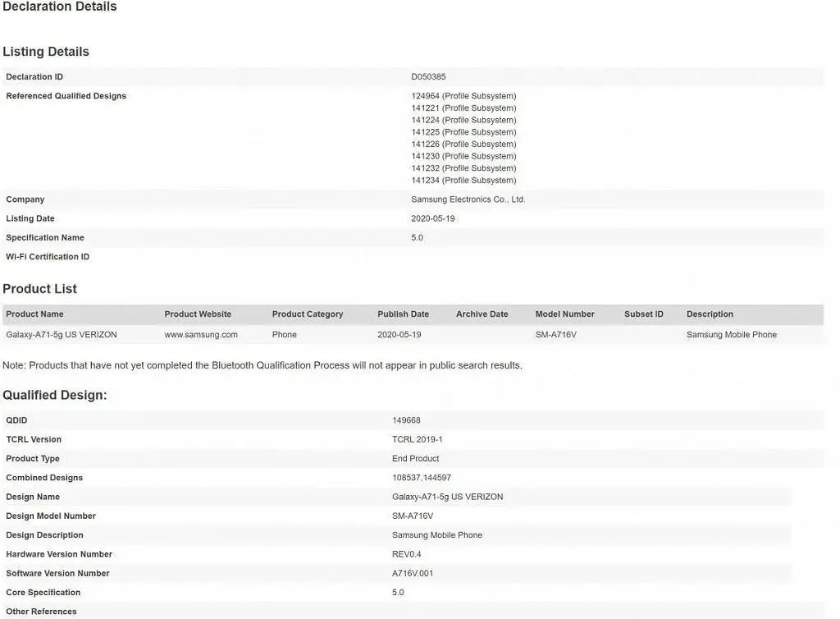Click the TCRL 2019-1 value

(x=417, y=439)
